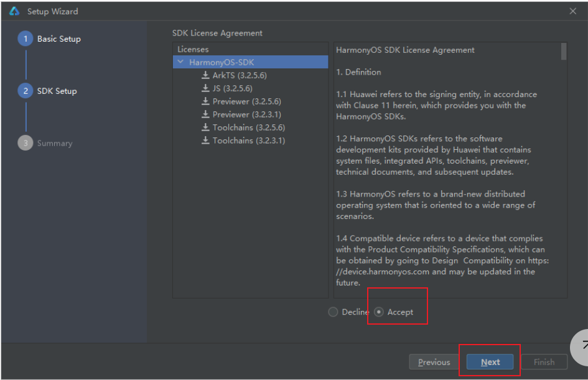Click the Finish button
The width and height of the screenshot is (588, 380).
(x=544, y=362)
